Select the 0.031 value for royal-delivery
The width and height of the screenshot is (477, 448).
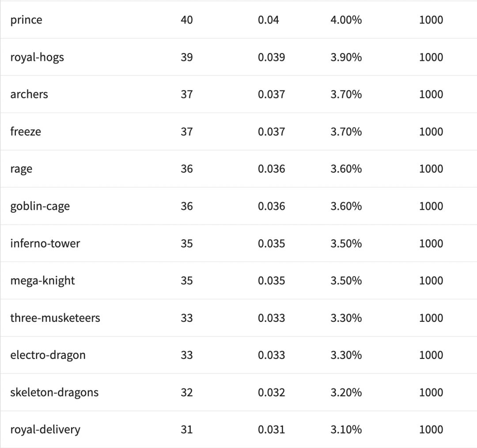pyautogui.click(x=272, y=429)
